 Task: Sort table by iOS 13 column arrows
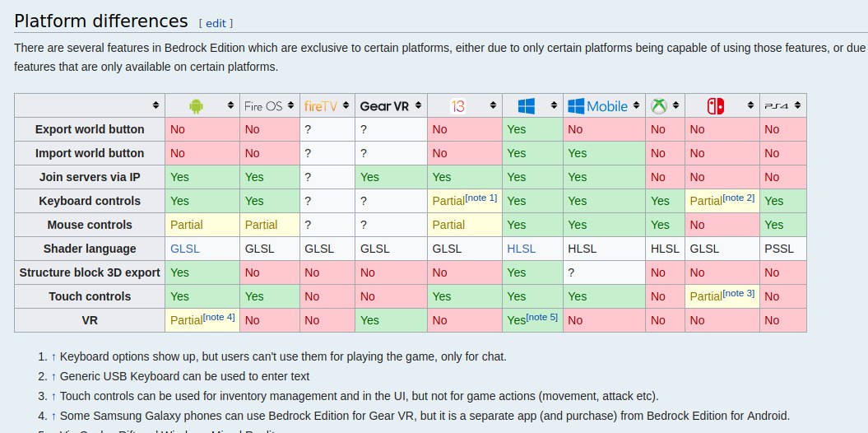[x=493, y=105]
